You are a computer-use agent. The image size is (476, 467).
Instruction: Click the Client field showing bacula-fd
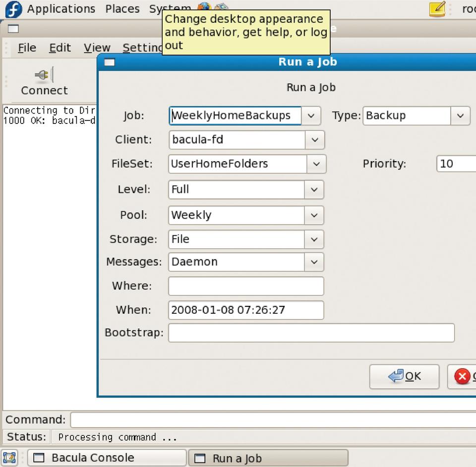pos(237,140)
